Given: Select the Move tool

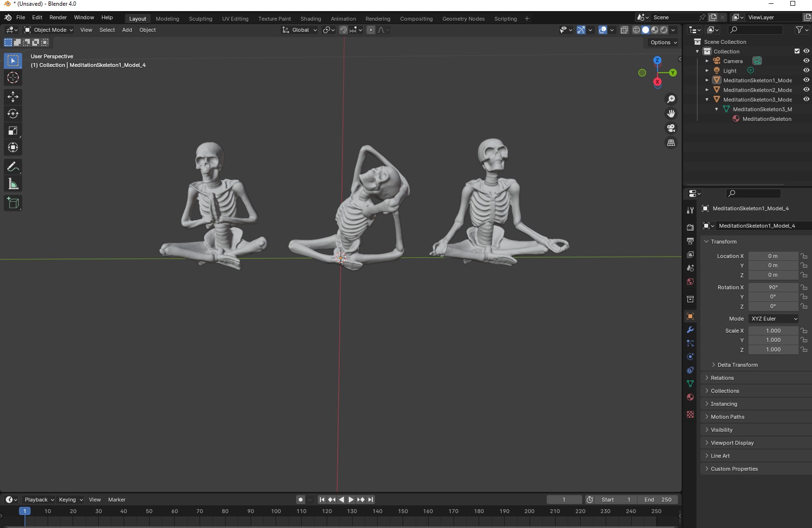Looking at the screenshot, I should pyautogui.click(x=13, y=97).
